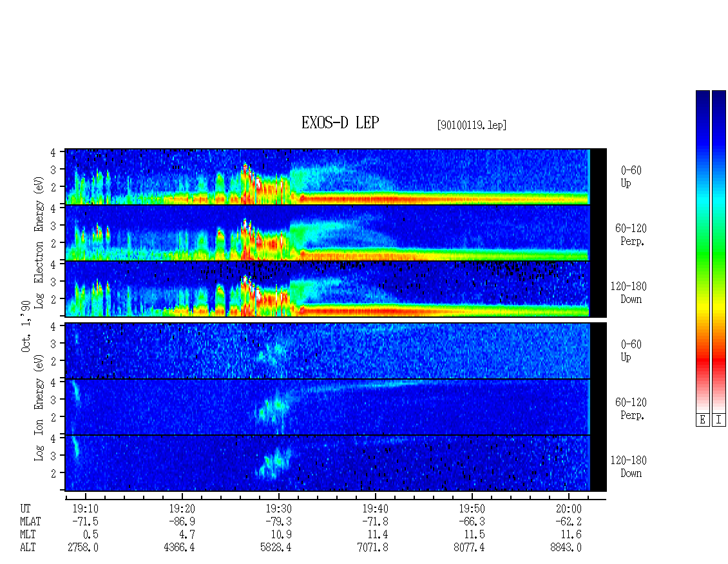The image size is (728, 564).
Task: Click the 19:50 UT tick label
Action: coord(472,509)
